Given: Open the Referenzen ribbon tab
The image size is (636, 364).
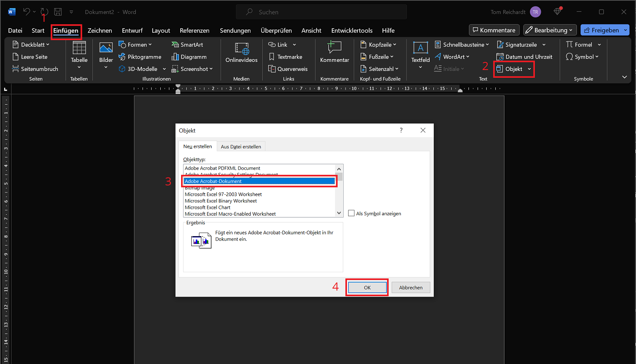Looking at the screenshot, I should pyautogui.click(x=194, y=30).
